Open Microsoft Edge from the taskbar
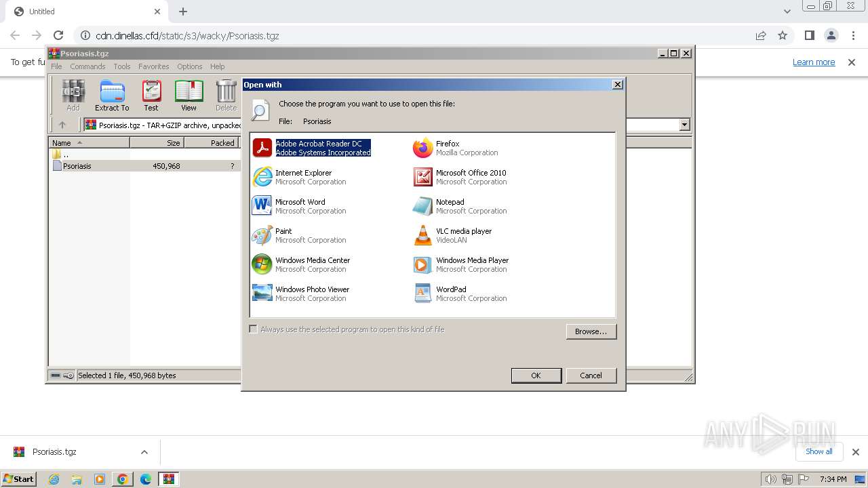The height and width of the screenshot is (488, 868). coord(146,479)
